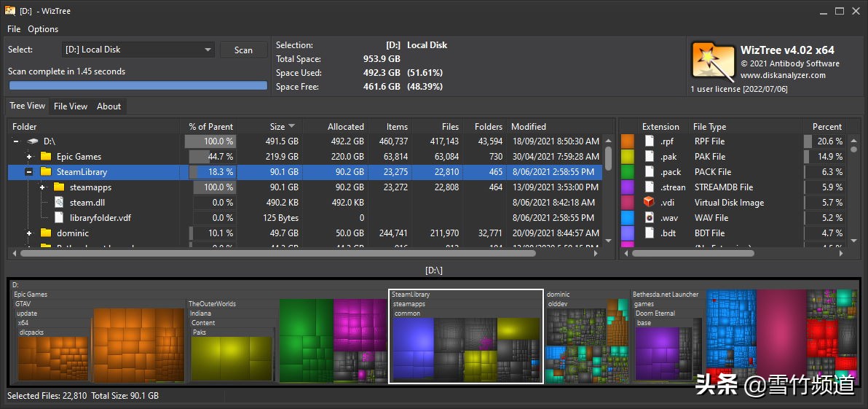Open the drive selection dropdown
This screenshot has height=409, width=868.
pyautogui.click(x=208, y=50)
